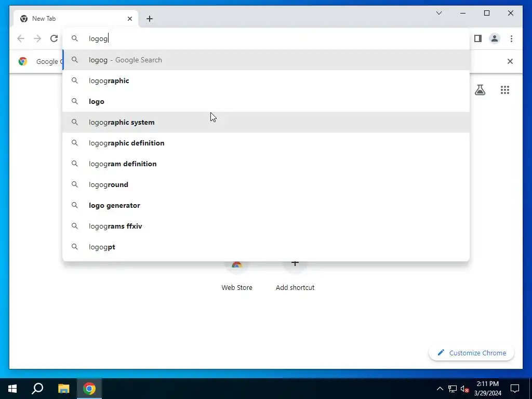Screen dimensions: 532x399
Task: Select 'logogram definition' suggestion
Action: pyautogui.click(x=266, y=164)
